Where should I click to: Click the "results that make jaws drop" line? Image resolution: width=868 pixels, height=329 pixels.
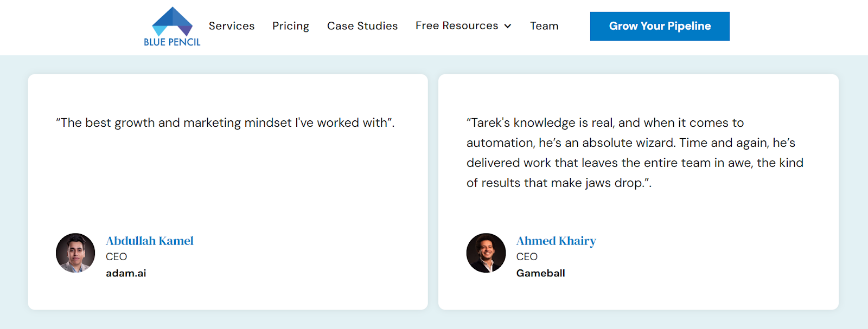559,183
